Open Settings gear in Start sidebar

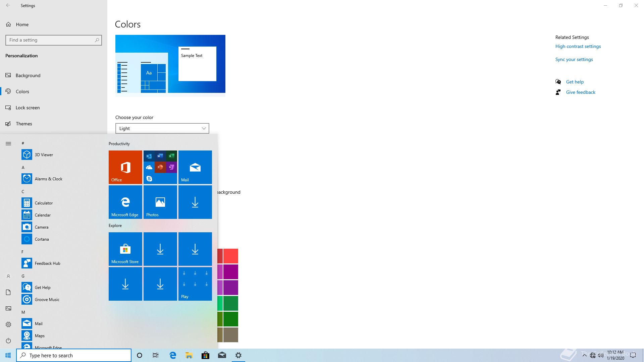tap(8, 324)
